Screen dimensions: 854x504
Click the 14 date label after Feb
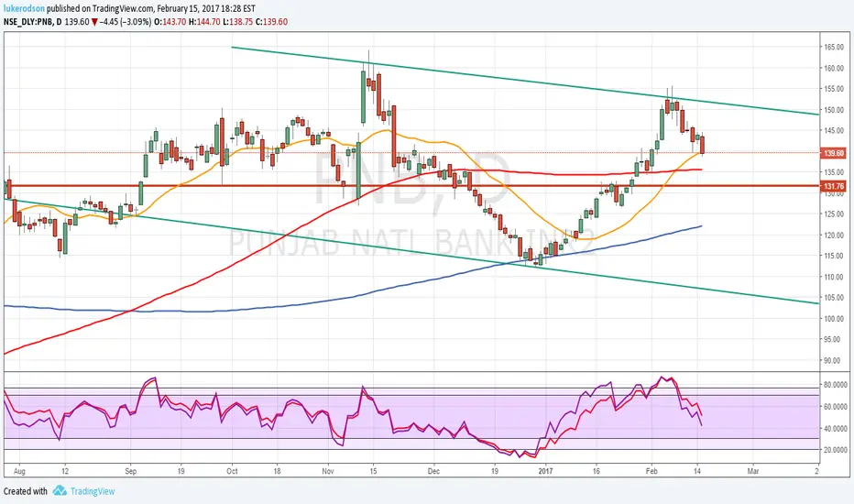point(697,471)
